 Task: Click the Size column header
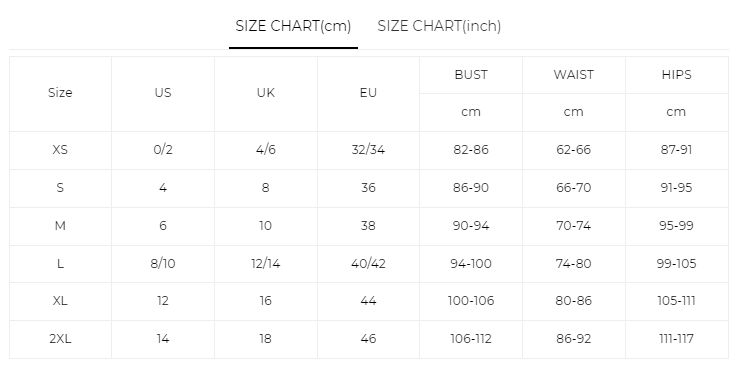60,93
